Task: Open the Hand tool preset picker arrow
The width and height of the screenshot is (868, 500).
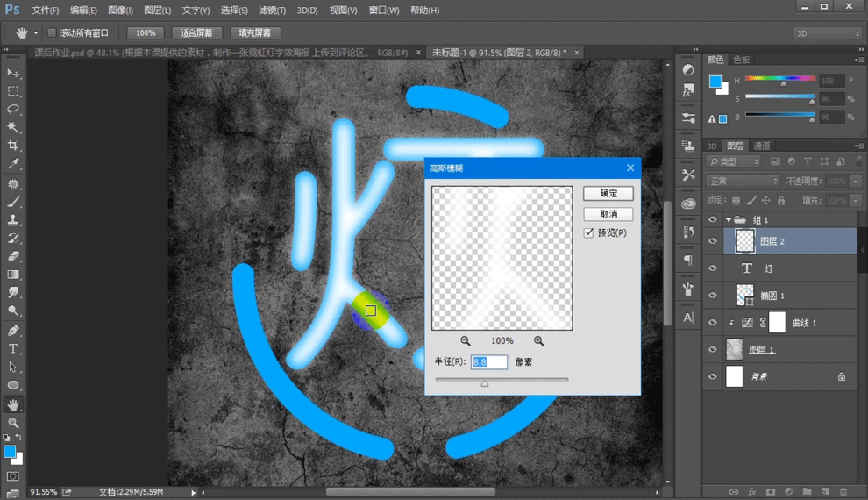Action: (x=36, y=33)
